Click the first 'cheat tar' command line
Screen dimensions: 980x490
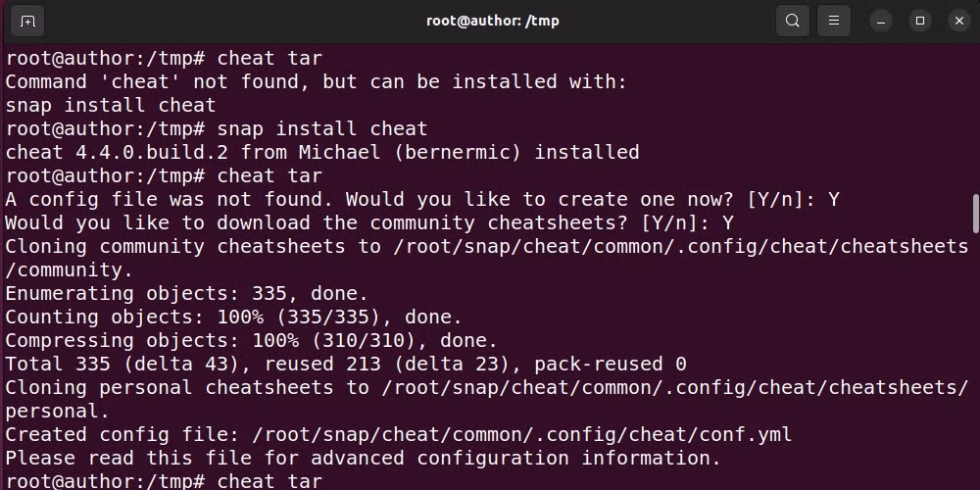[x=165, y=59]
